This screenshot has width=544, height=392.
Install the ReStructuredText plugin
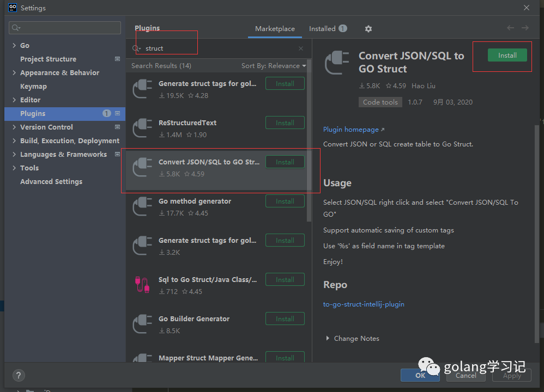(285, 122)
